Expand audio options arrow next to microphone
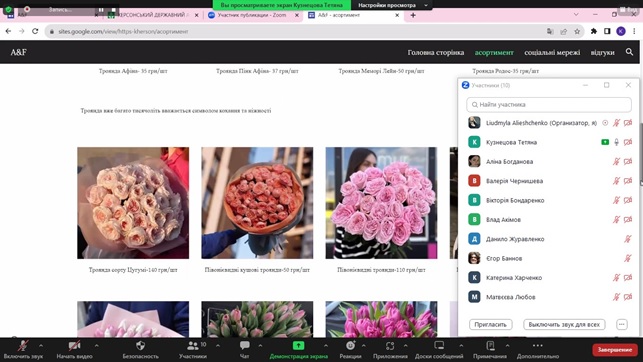643x362 pixels. coord(41,346)
